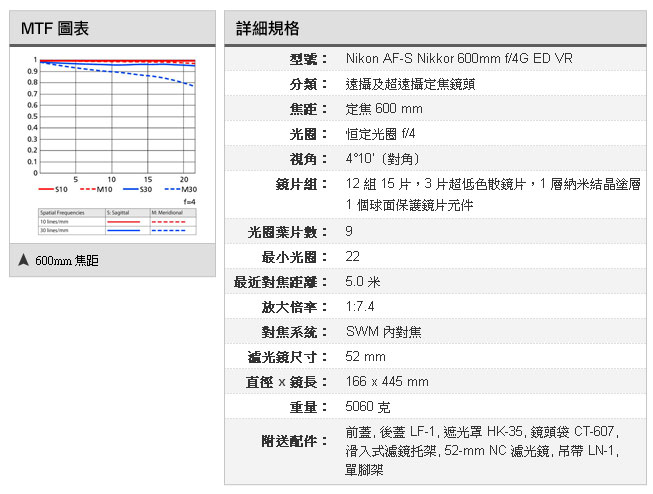Screen dimensions: 653x494
Task: Click value 定焦 600 mm
Action: point(384,109)
